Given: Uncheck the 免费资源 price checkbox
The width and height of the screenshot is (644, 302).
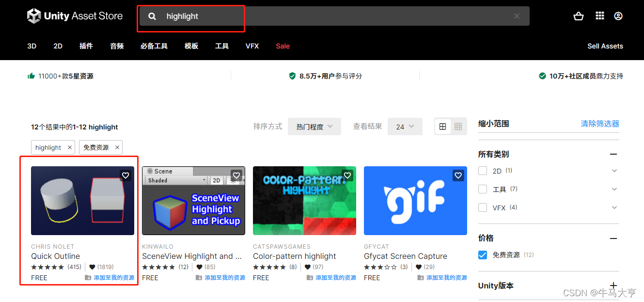Looking at the screenshot, I should click(x=483, y=255).
